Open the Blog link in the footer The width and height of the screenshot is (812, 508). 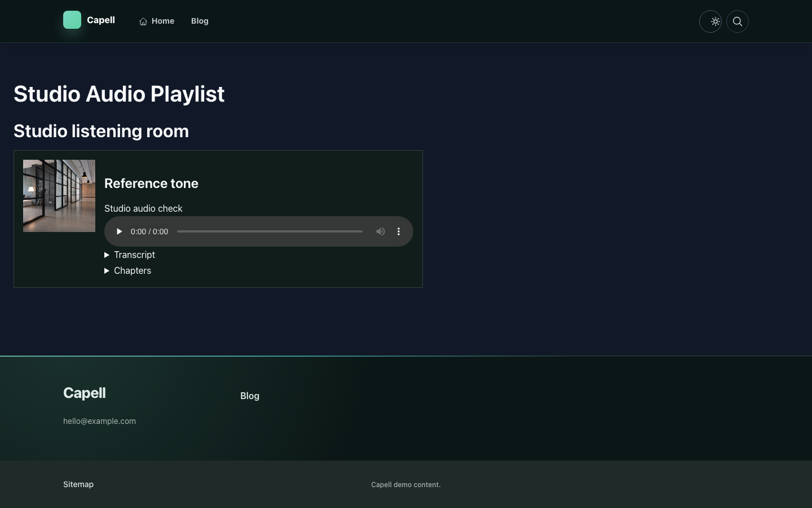point(250,396)
